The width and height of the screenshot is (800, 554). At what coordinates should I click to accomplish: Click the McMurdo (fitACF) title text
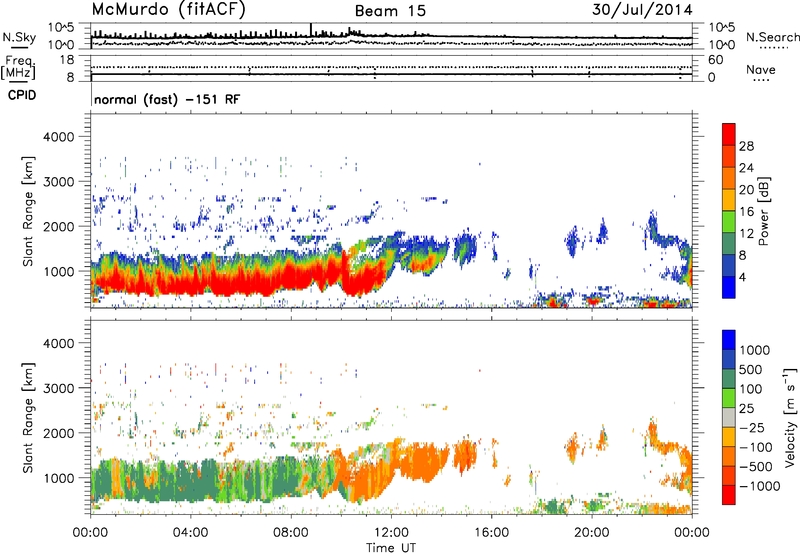coord(168,10)
